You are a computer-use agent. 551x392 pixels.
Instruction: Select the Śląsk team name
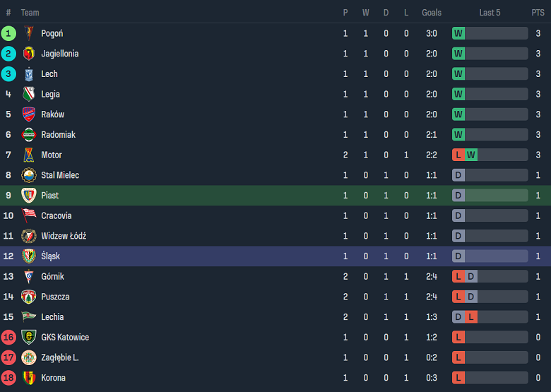click(x=50, y=256)
